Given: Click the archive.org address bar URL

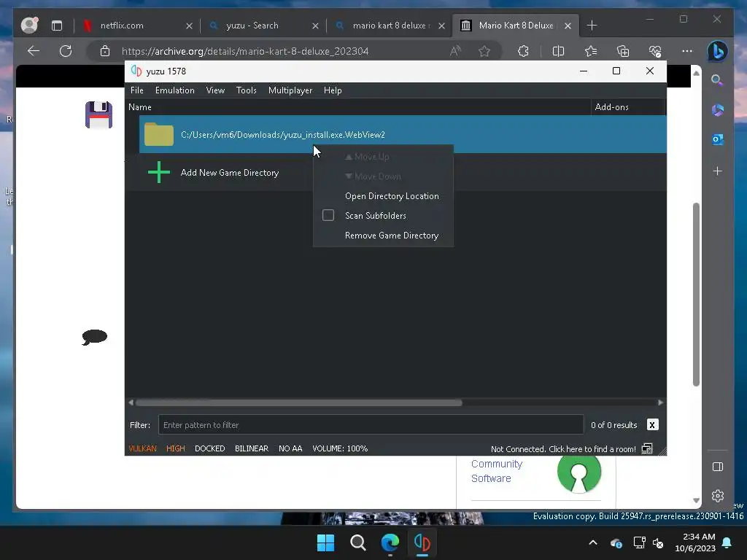Looking at the screenshot, I should click(245, 52).
